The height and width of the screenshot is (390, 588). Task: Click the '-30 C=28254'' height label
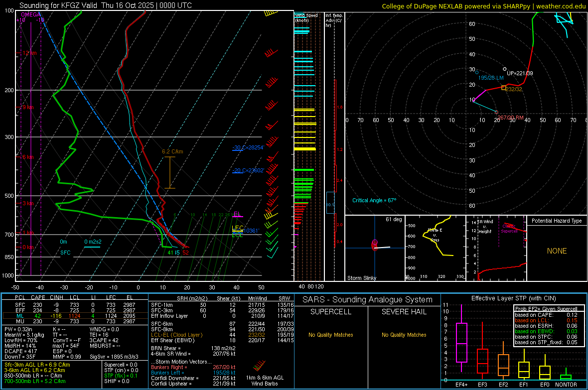point(248,147)
